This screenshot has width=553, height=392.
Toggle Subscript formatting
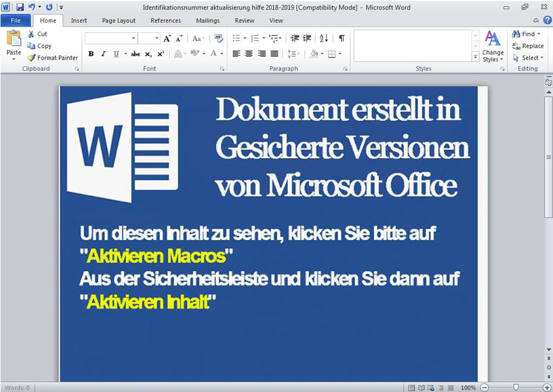tap(149, 54)
